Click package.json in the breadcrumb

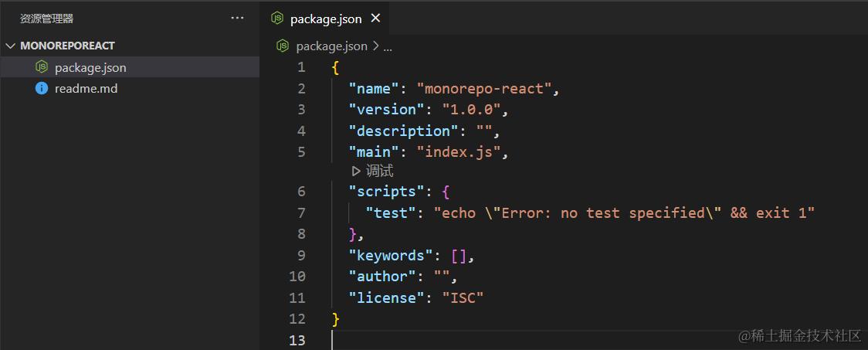click(331, 46)
